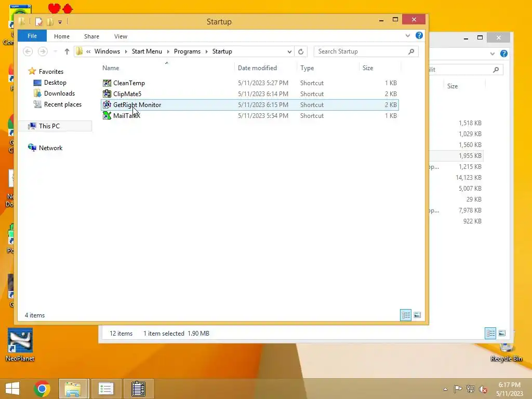Image resolution: width=532 pixels, height=399 pixels.
Task: Click chevron after Windows in address bar
Action: pos(126,51)
